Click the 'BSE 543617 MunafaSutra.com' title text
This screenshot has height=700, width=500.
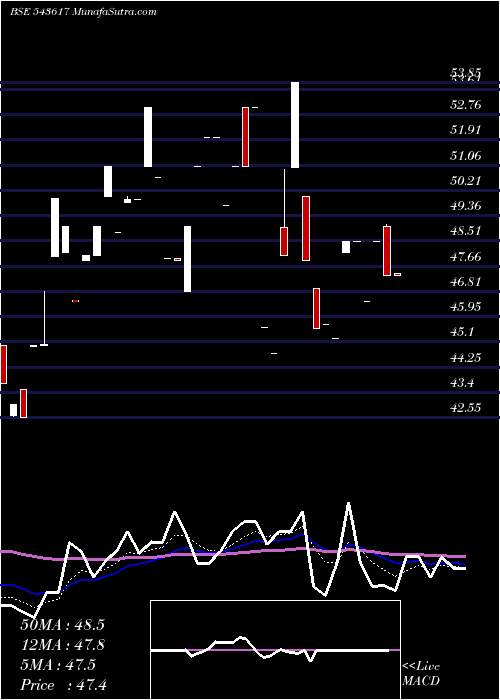[x=83, y=12]
